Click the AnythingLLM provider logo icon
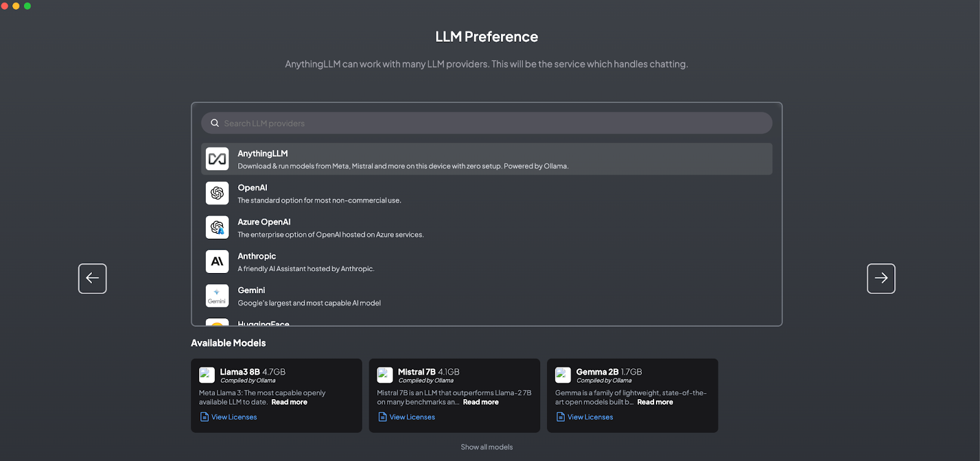Image resolution: width=980 pixels, height=461 pixels. 217,159
